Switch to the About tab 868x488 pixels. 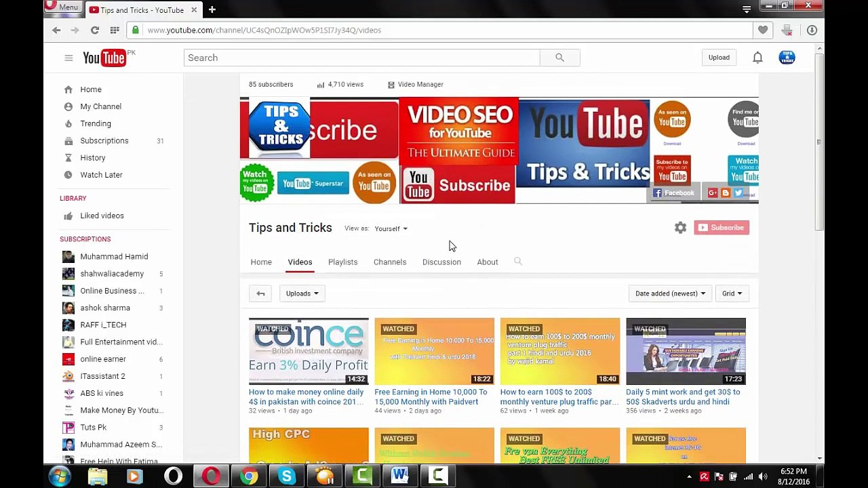488,262
